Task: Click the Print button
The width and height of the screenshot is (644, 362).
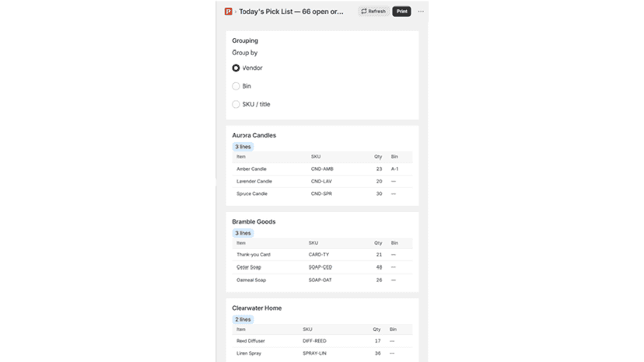Action: [x=401, y=12]
